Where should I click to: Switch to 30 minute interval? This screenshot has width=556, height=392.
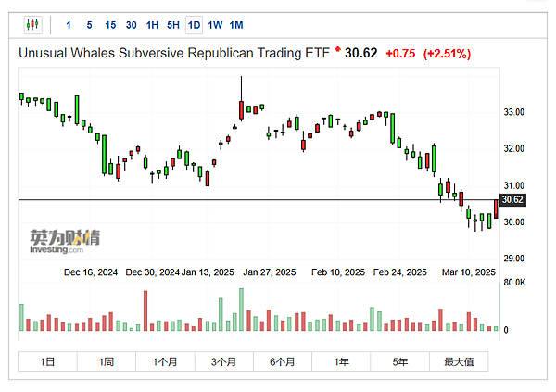click(132, 25)
